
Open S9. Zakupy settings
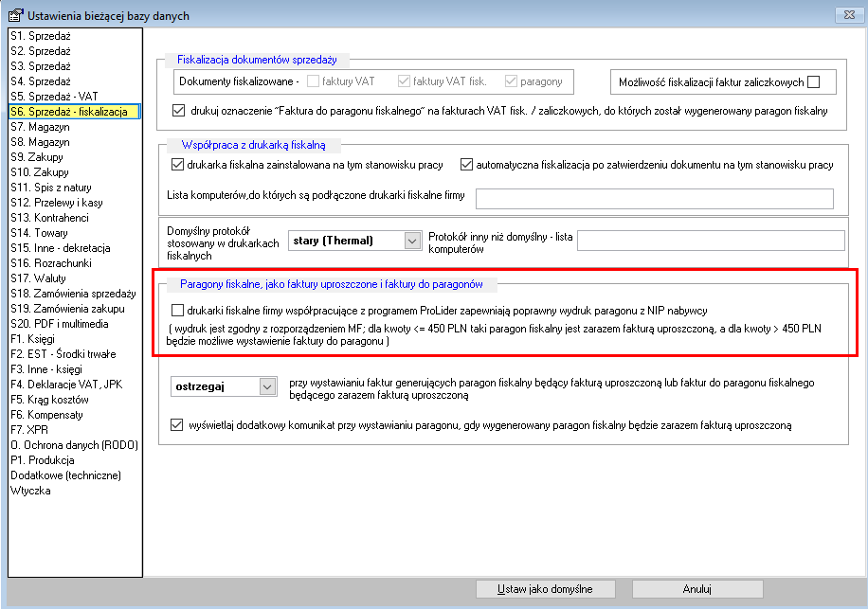(75, 157)
